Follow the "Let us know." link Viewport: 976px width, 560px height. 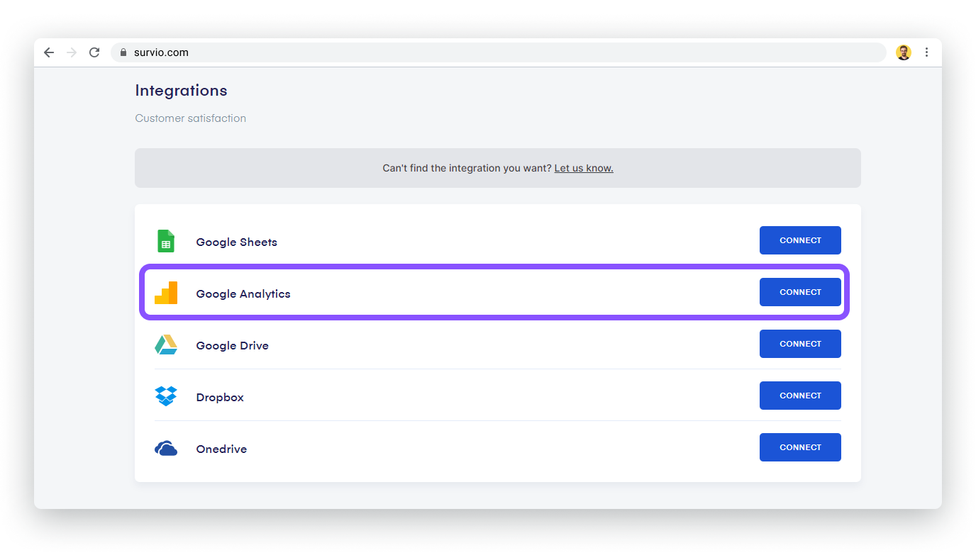[584, 168]
